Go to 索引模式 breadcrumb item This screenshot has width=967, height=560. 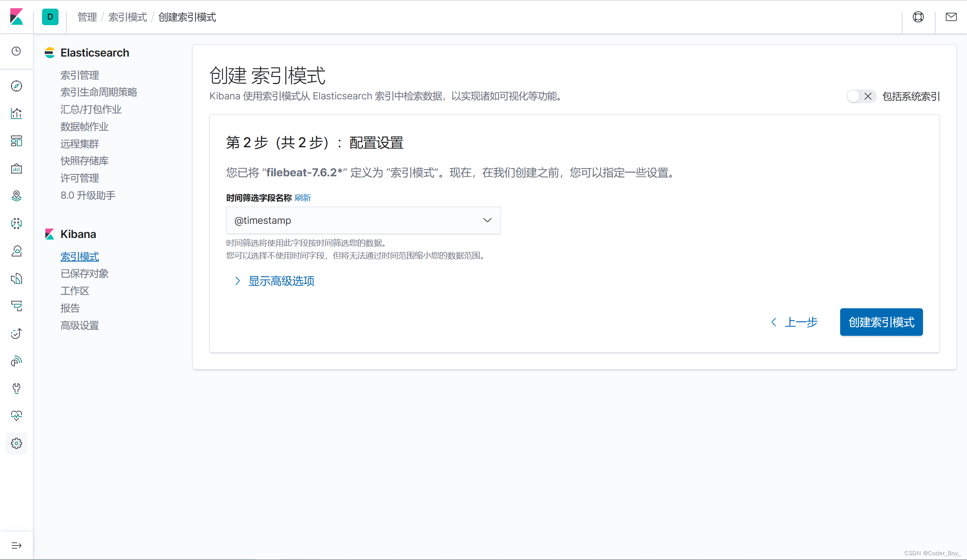point(127,17)
